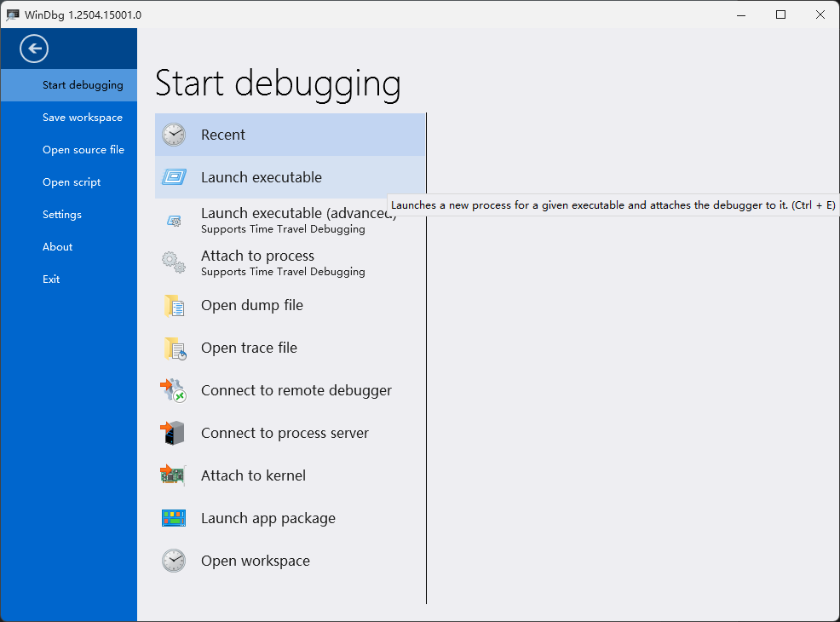This screenshot has width=840, height=622.
Task: Click the Launch app package tiles icon
Action: tap(174, 518)
